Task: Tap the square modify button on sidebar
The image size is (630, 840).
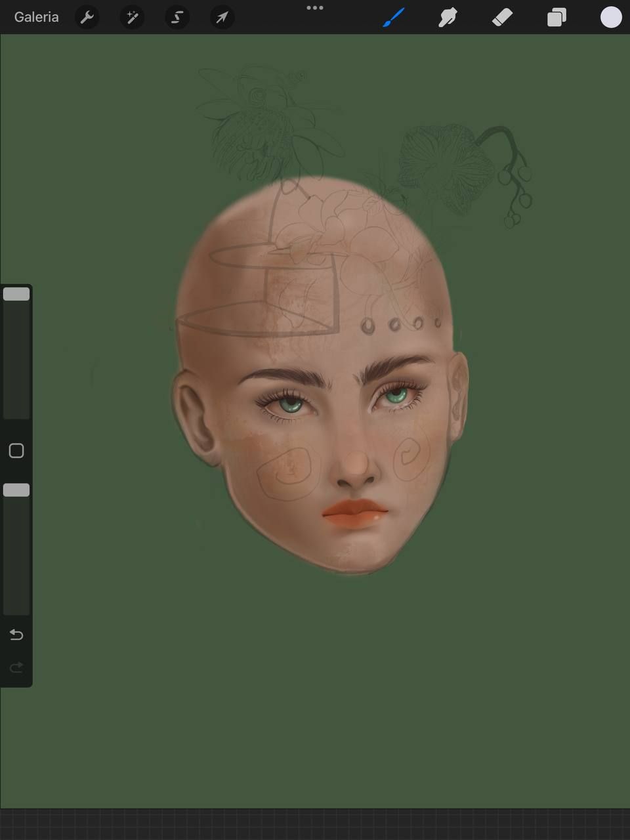Action: point(16,451)
